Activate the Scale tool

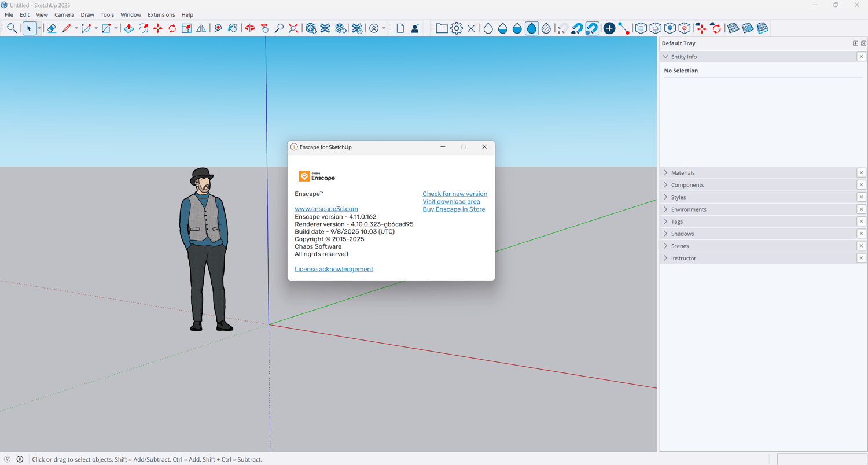[x=186, y=28]
